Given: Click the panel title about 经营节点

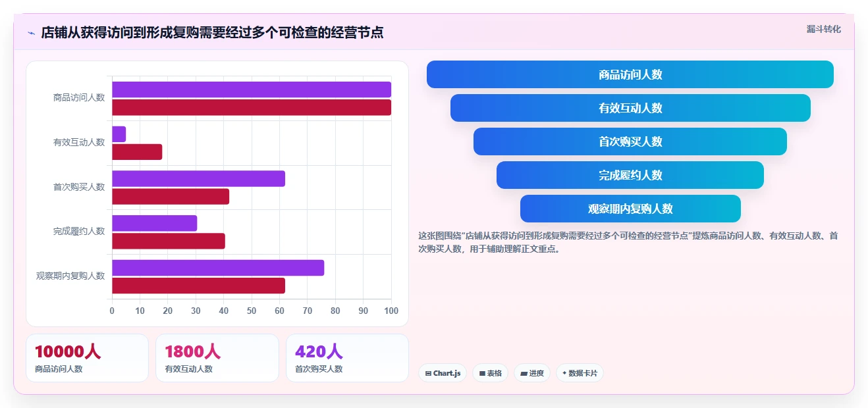Looking at the screenshot, I should coord(212,32).
